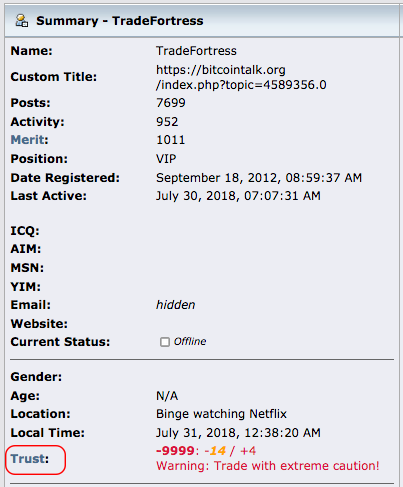Image resolution: width=403 pixels, height=487 pixels.
Task: Click the Offline status indicator icon
Action: tap(165, 342)
